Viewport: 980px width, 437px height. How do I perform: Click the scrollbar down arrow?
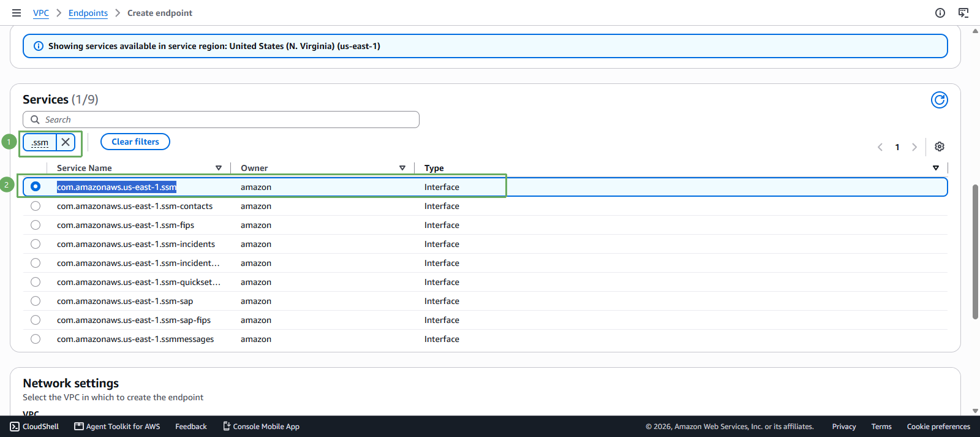click(975, 411)
